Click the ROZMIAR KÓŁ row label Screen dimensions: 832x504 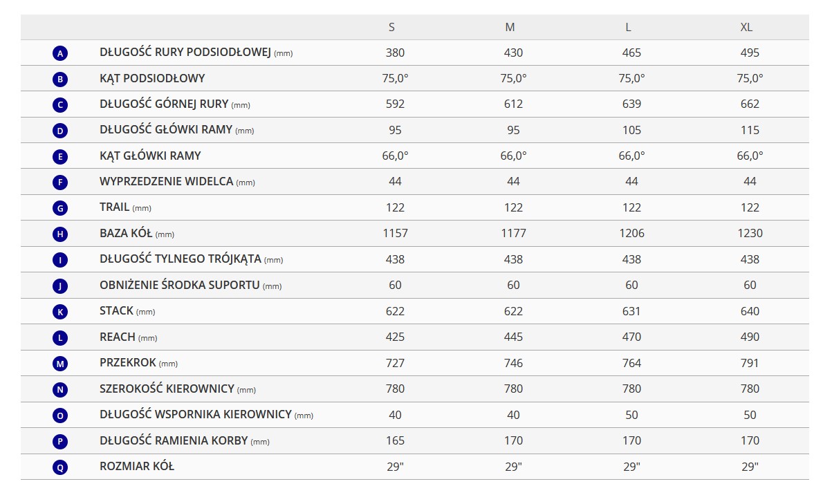pyautogui.click(x=137, y=466)
